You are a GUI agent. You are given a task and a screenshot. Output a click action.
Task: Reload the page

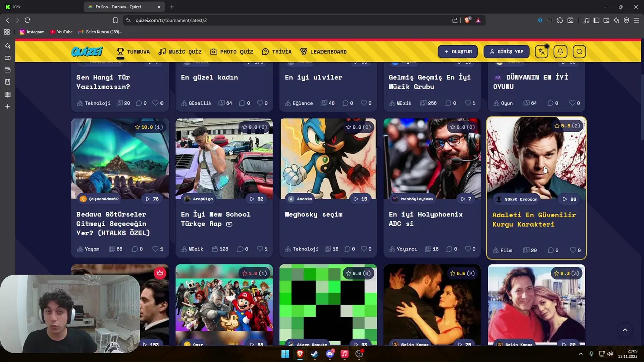(27, 20)
